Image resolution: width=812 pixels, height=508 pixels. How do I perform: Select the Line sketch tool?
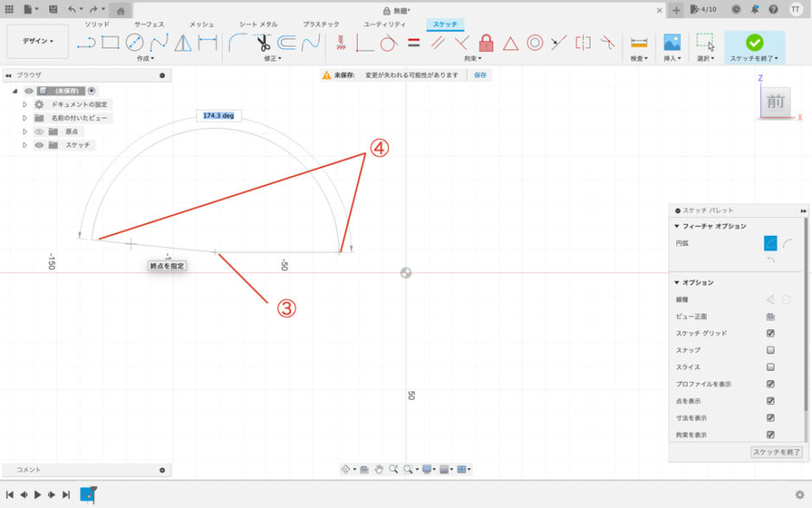86,42
